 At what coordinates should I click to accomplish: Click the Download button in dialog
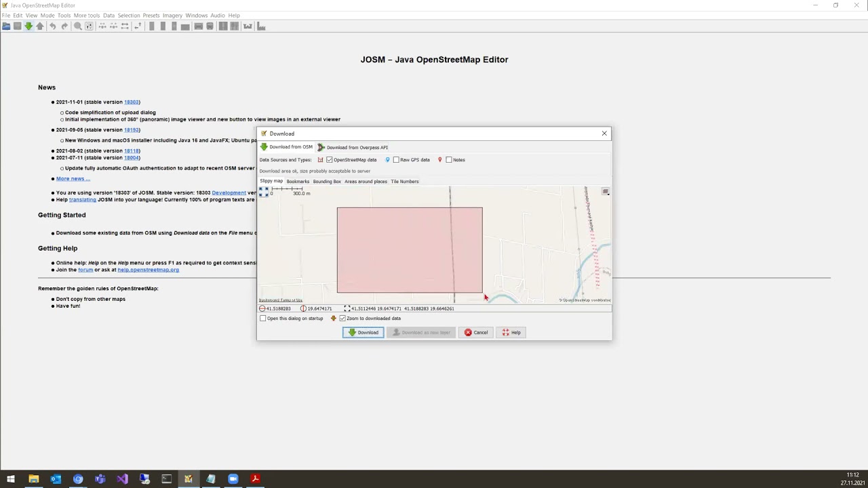pyautogui.click(x=363, y=332)
